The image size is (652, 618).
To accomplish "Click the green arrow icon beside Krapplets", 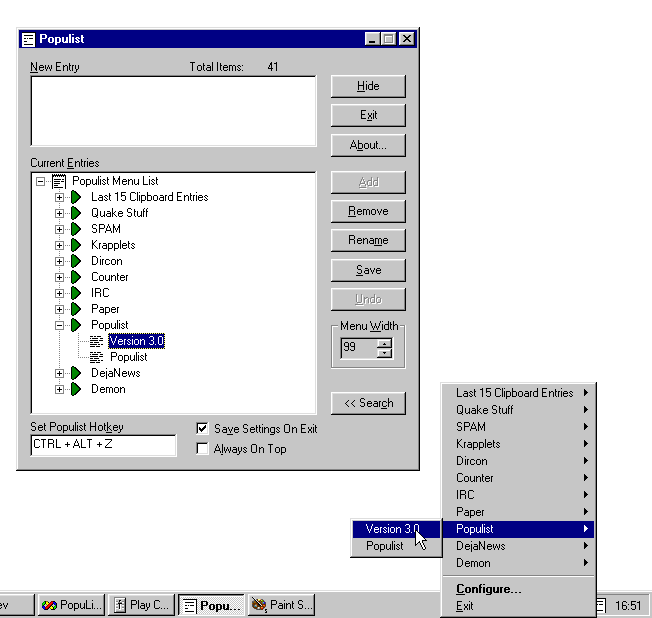I will pos(76,245).
